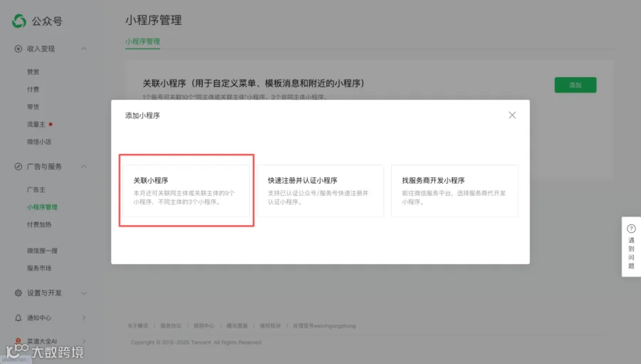Open the 关于腾讯 footer link
The width and height of the screenshot is (641, 364).
[137, 326]
